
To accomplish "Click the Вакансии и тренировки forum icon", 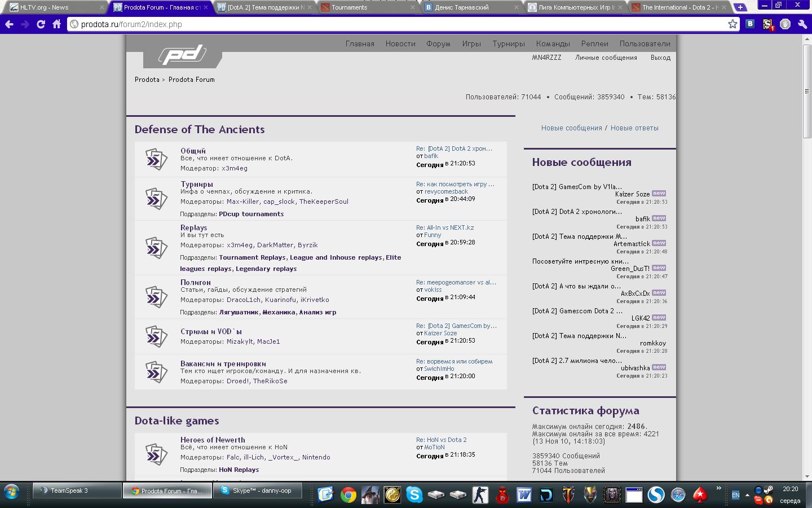I will (x=156, y=372).
